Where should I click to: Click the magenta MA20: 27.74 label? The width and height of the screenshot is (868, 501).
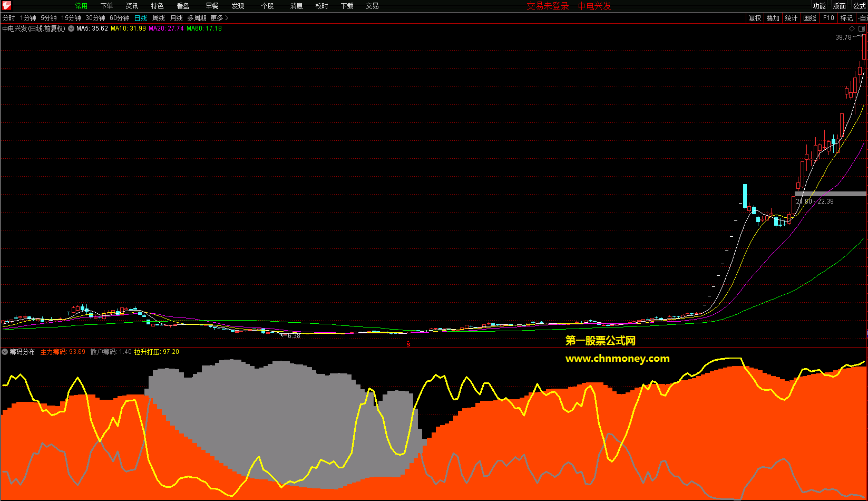pos(166,28)
